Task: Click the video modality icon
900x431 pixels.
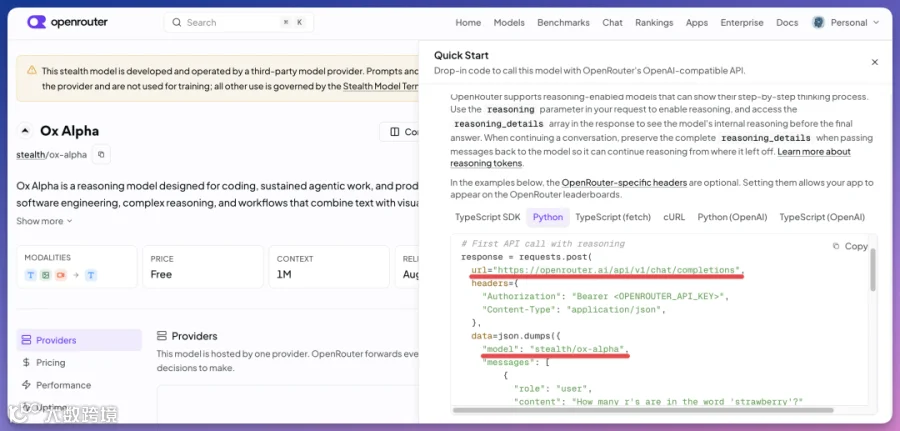Action: [61, 275]
